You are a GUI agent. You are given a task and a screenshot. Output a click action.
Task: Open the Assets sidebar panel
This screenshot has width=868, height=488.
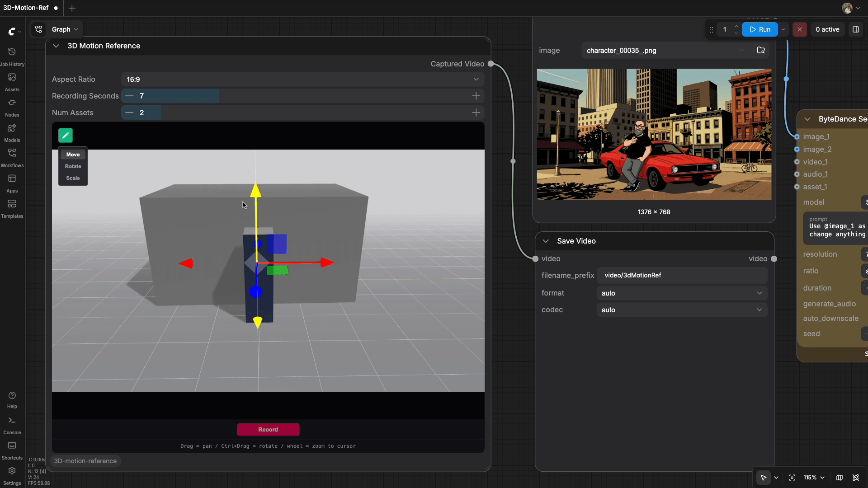[12, 82]
